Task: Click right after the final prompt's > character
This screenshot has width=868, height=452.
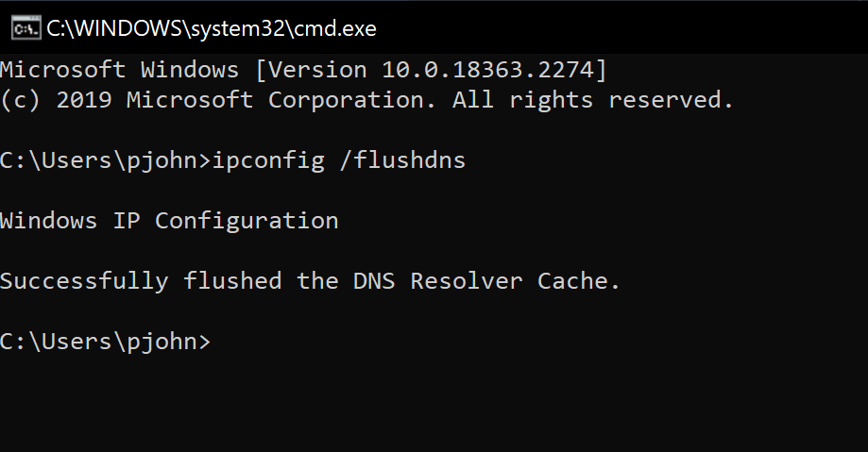Action: 216,342
